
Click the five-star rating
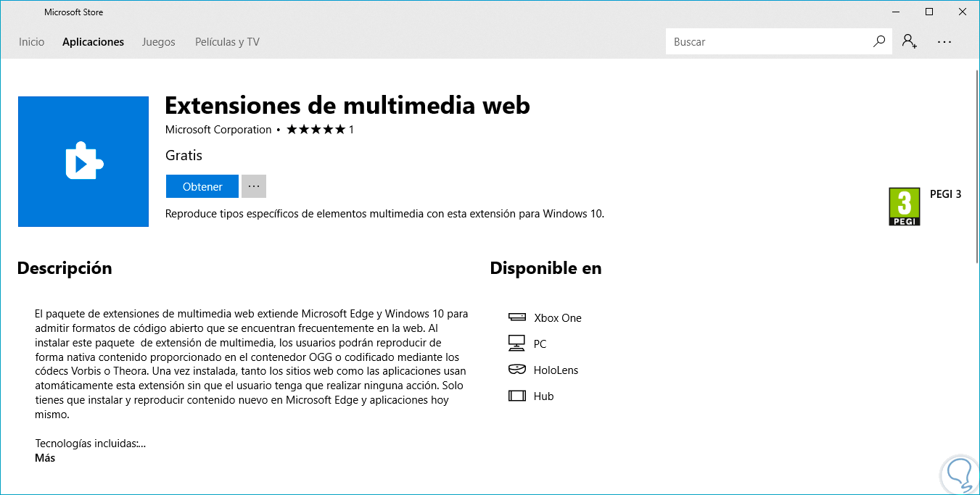pyautogui.click(x=316, y=130)
